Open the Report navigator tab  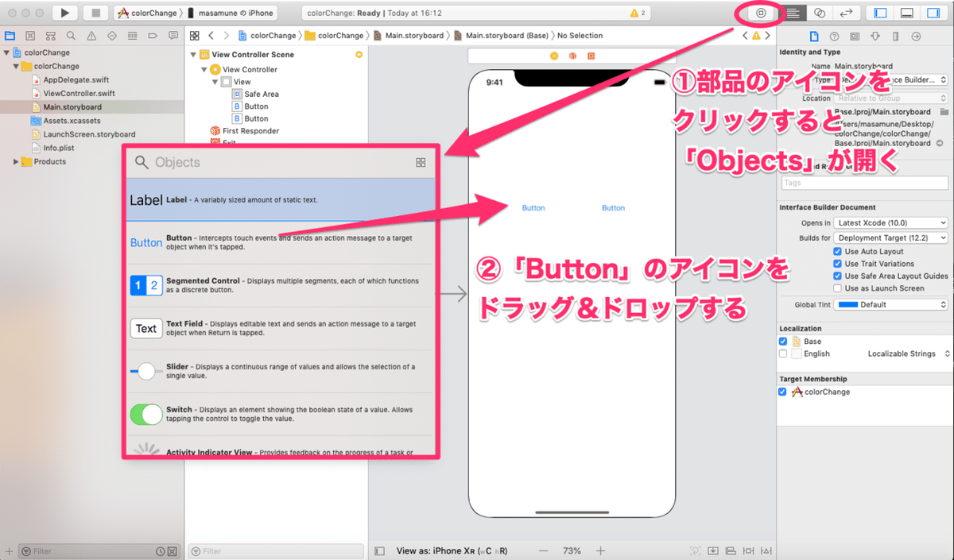[173, 36]
